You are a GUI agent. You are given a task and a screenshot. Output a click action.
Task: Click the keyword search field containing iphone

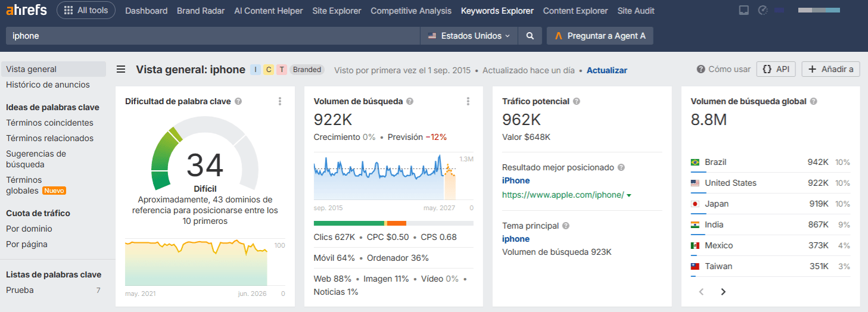click(x=212, y=36)
